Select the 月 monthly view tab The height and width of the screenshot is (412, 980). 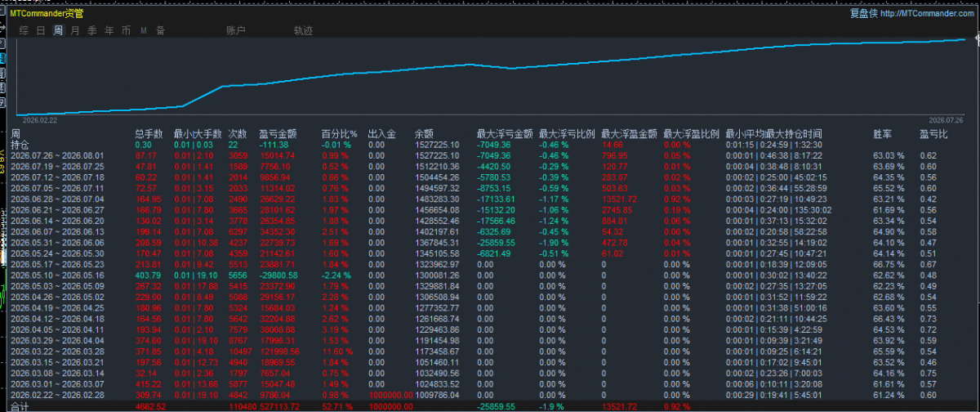(x=75, y=31)
